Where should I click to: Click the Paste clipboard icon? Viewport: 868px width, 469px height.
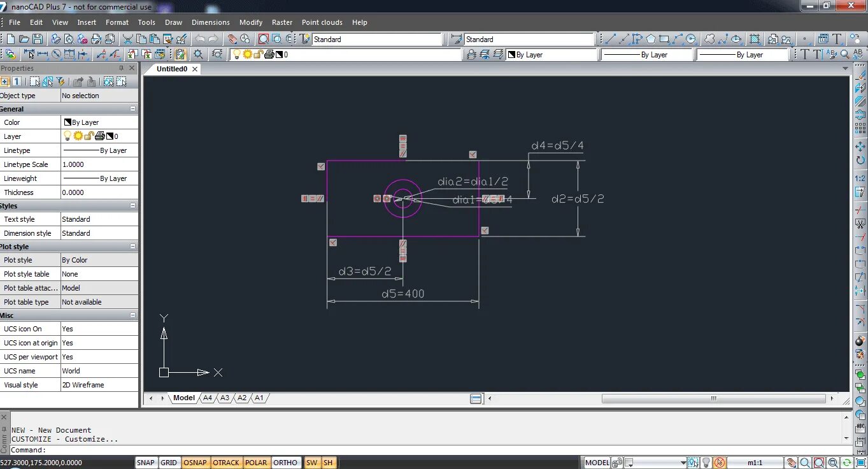coord(153,39)
